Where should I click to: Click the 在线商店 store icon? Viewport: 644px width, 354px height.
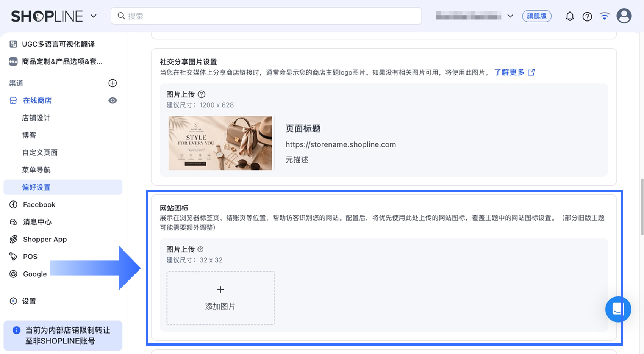13,100
